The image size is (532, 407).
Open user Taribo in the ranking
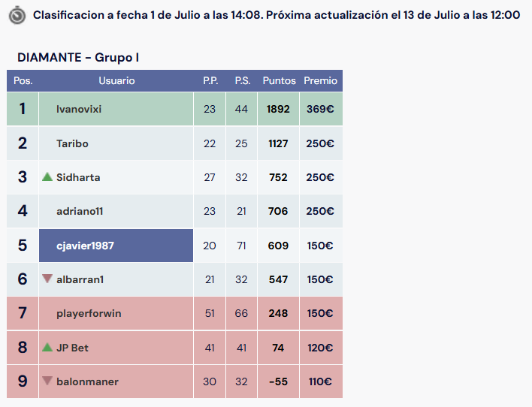tap(72, 143)
